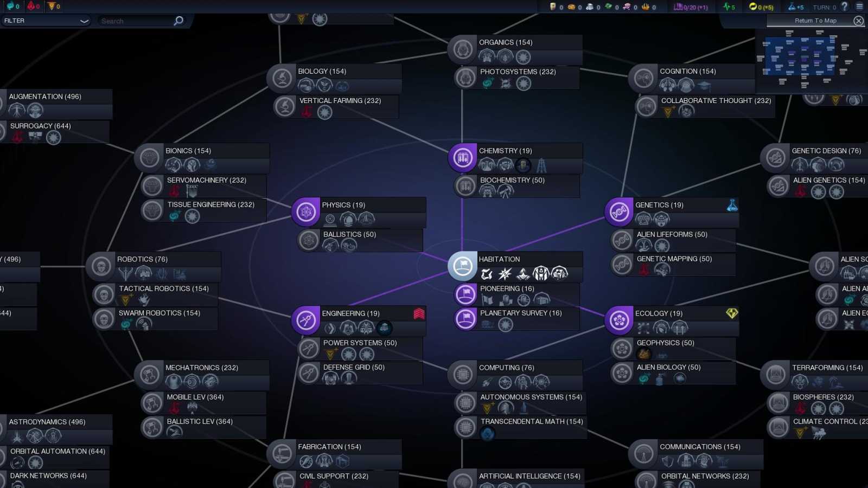
Task: Select the Genetics tech node icon
Action: click(619, 212)
